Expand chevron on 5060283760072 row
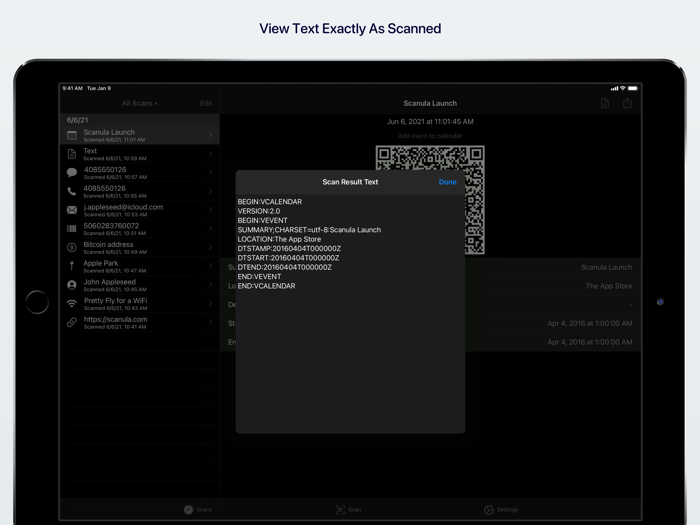 click(x=210, y=229)
